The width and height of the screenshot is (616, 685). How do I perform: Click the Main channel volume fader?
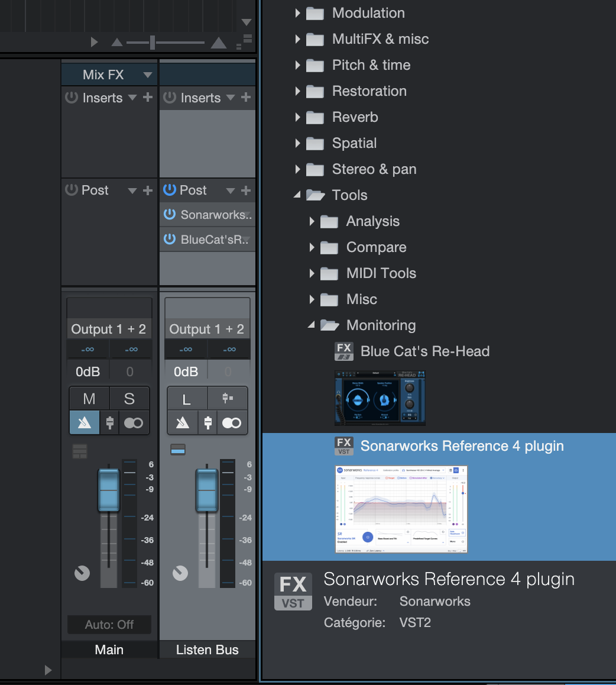109,490
